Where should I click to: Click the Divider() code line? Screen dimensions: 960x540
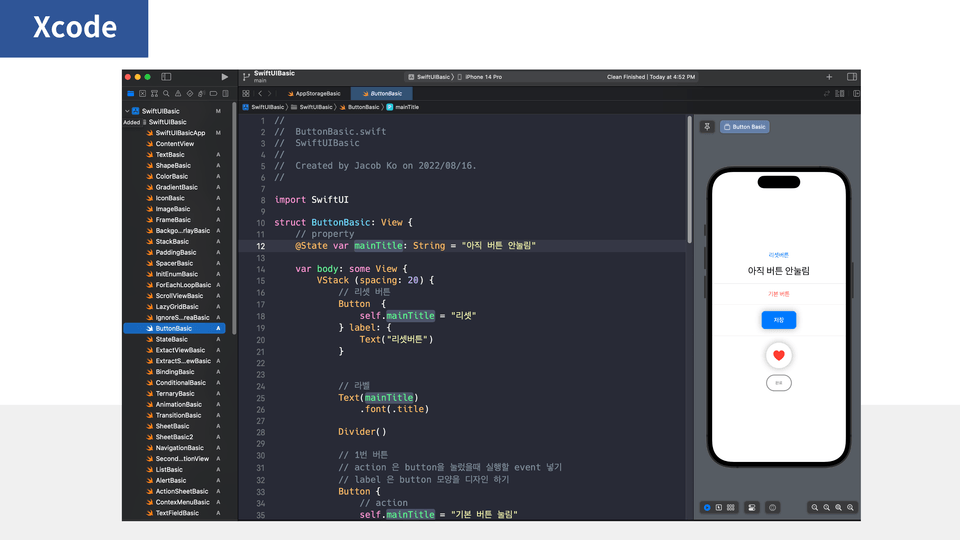tap(362, 432)
